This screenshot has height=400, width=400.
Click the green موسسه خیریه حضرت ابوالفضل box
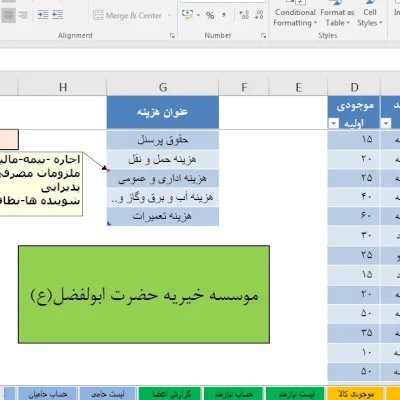144,295
